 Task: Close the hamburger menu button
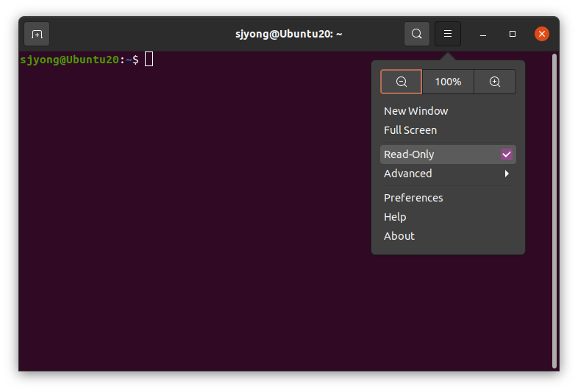click(x=448, y=34)
